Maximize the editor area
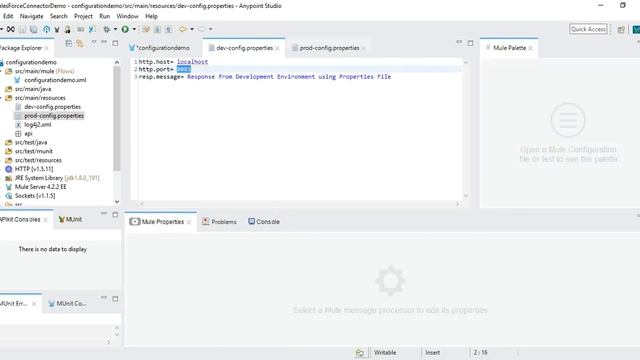The height and width of the screenshot is (360, 640). point(471,43)
